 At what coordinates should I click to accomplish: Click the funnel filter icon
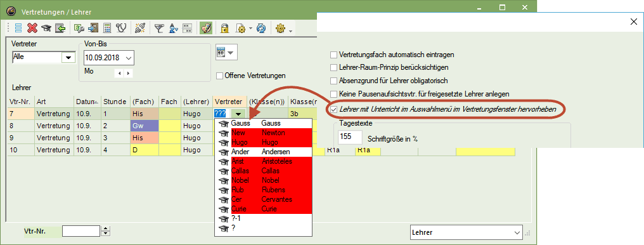pyautogui.click(x=159, y=28)
